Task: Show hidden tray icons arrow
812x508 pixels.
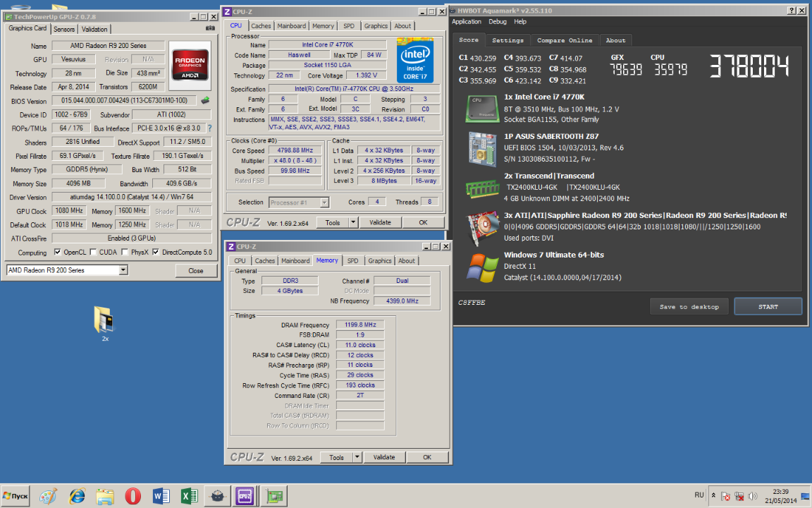Action: [713, 495]
